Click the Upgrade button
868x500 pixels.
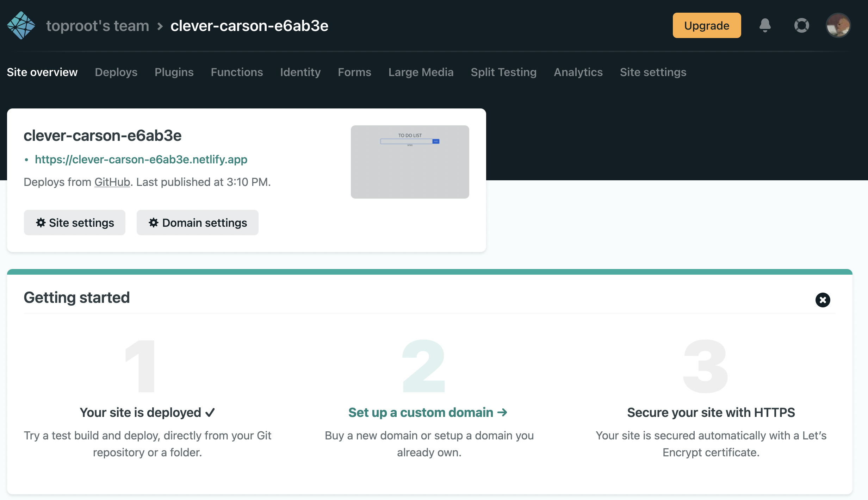pyautogui.click(x=707, y=25)
